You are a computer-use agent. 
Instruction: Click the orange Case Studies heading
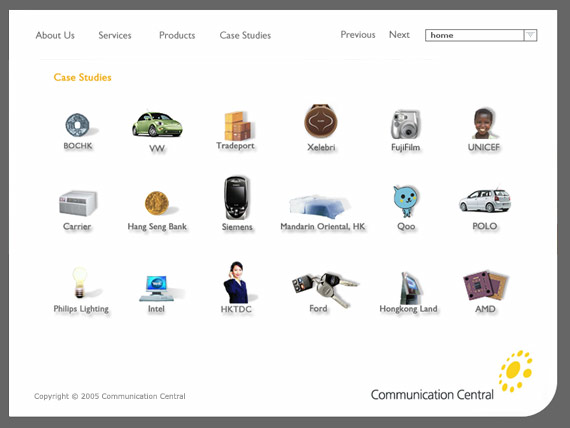[x=83, y=77]
